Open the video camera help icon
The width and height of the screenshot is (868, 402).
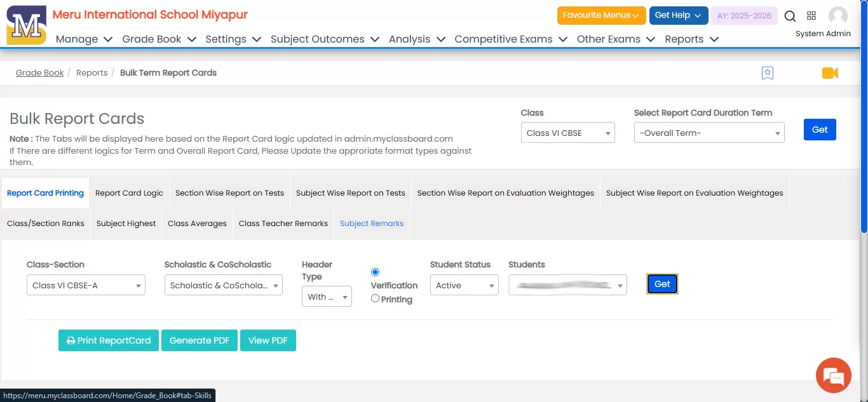coord(830,73)
